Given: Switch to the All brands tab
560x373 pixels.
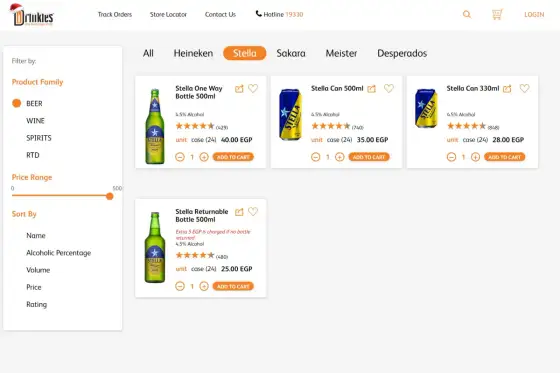Looking at the screenshot, I should click(x=148, y=53).
